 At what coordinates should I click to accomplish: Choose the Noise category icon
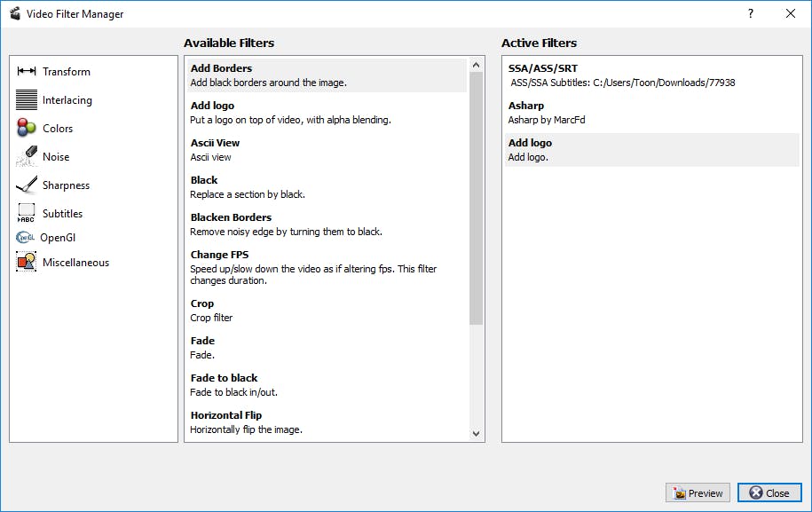pos(27,157)
